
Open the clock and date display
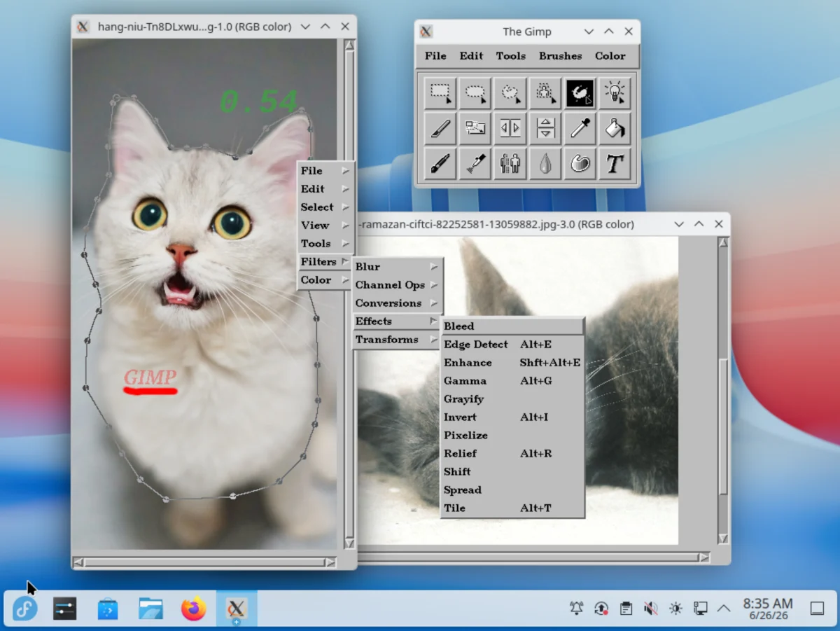[x=768, y=609]
